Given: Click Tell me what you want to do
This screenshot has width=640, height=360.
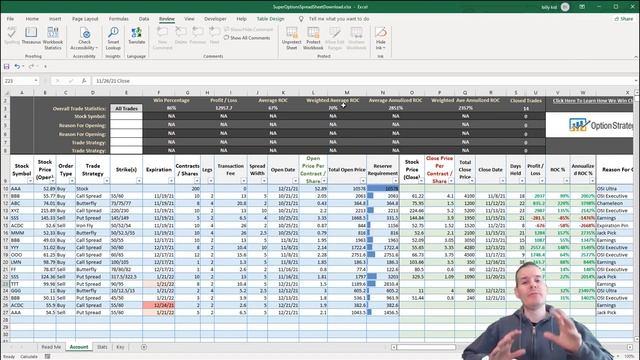Looking at the screenshot, I should pyautogui.click(x=339, y=19).
